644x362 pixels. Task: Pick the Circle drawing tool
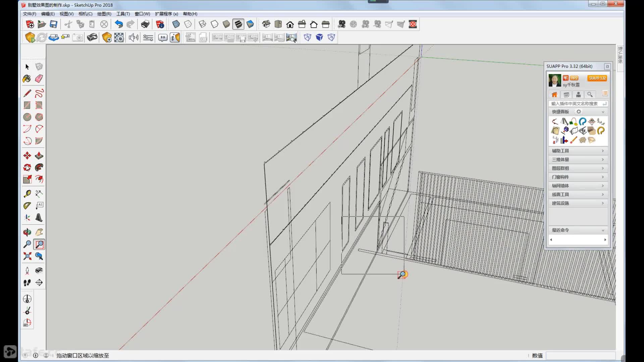coord(27,117)
